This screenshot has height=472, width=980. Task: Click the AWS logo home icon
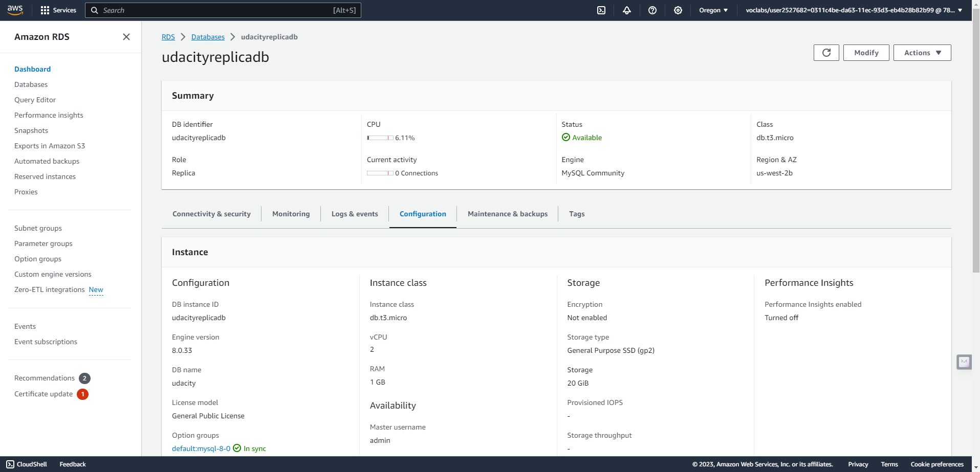click(15, 10)
